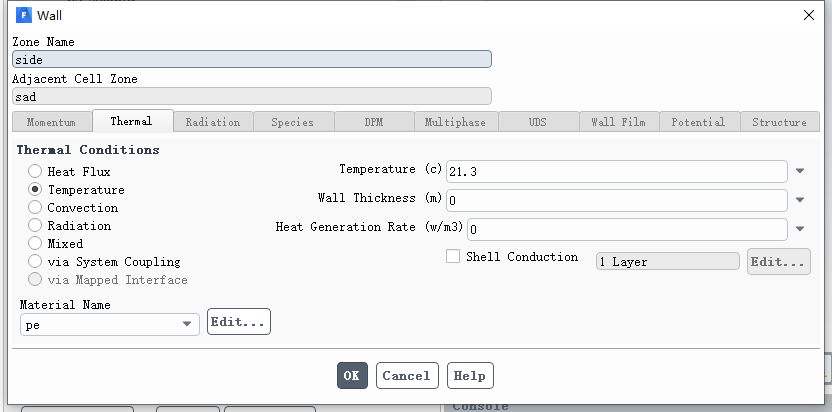Image resolution: width=832 pixels, height=412 pixels.
Task: Go to the Species tab
Action: click(293, 122)
